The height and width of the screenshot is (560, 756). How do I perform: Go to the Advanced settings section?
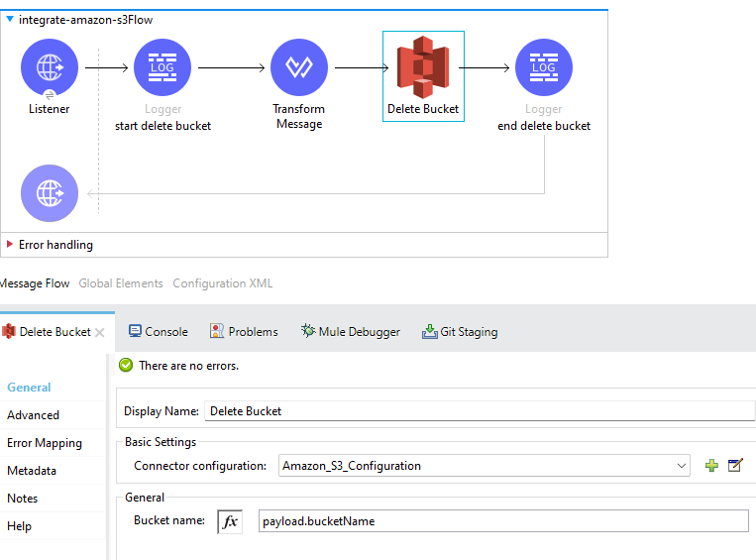coord(34,415)
